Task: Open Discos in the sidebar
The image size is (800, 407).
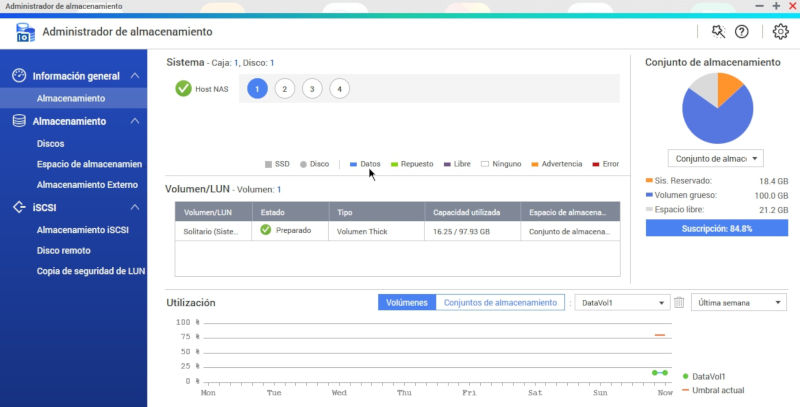Action: [50, 144]
